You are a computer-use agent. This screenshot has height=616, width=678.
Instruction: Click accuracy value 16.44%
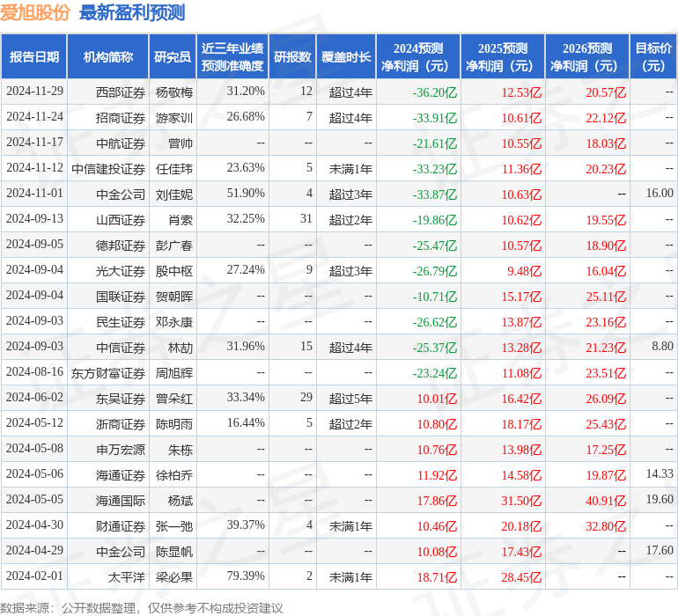click(x=246, y=422)
